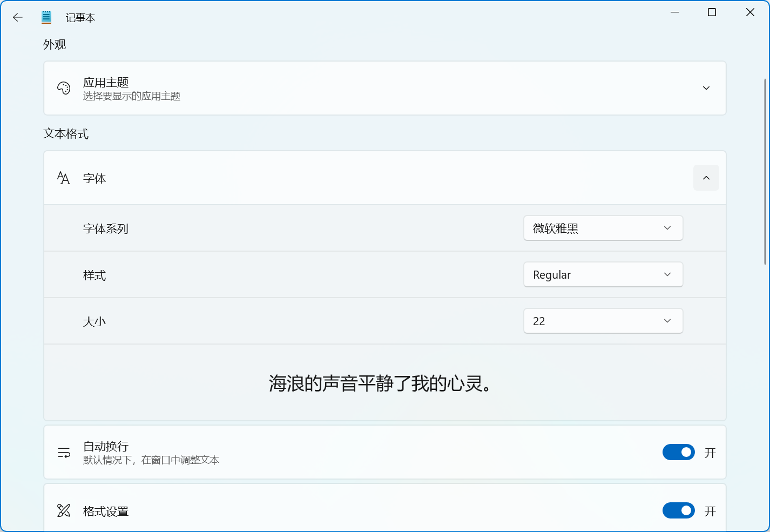
Task: Disable the 格式设置 formatting toggle
Action: click(678, 510)
